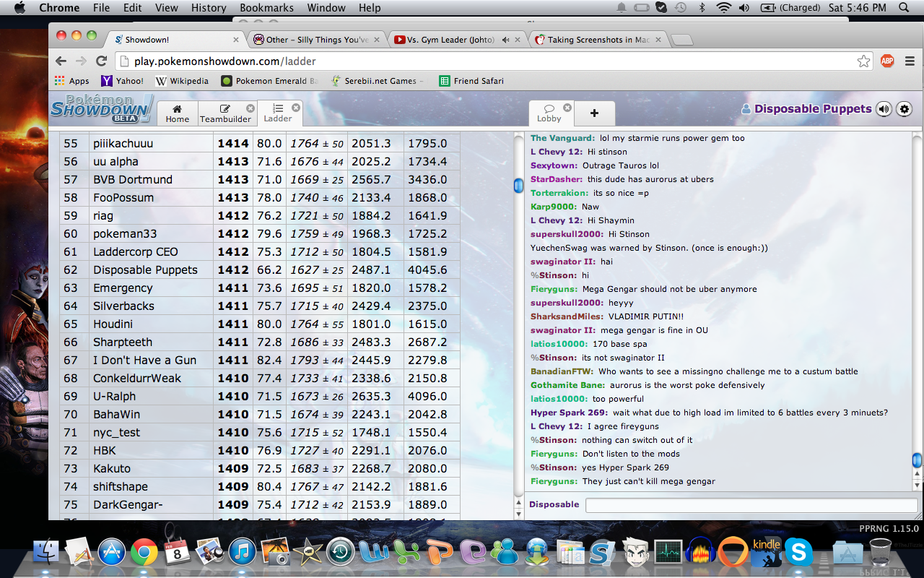Viewport: 924px width, 578px height.
Task: Switch to the Home tab in Showdown
Action: coord(177,113)
